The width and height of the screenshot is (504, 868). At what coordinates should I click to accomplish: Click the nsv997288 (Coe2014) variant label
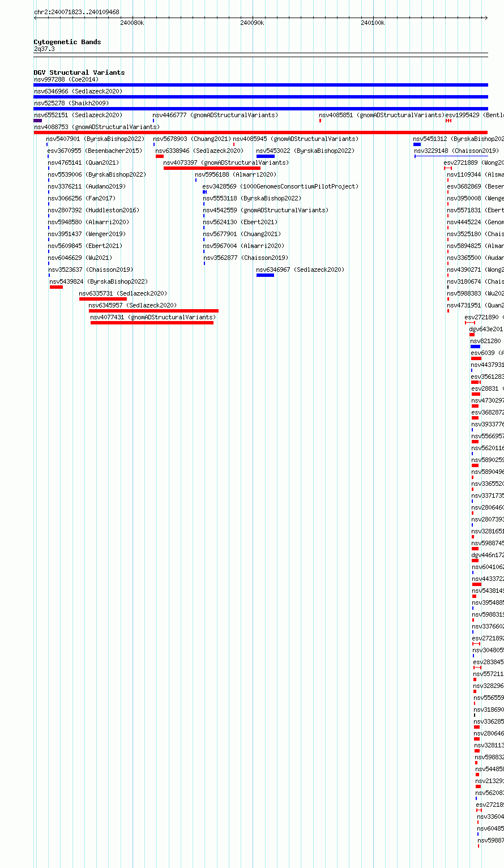66,79
